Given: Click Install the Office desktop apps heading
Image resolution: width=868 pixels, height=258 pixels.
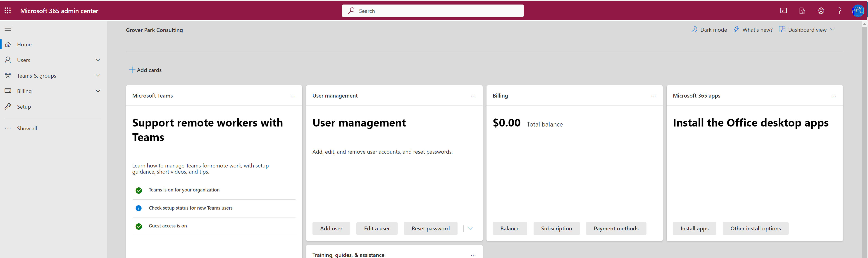Looking at the screenshot, I should pos(750,123).
